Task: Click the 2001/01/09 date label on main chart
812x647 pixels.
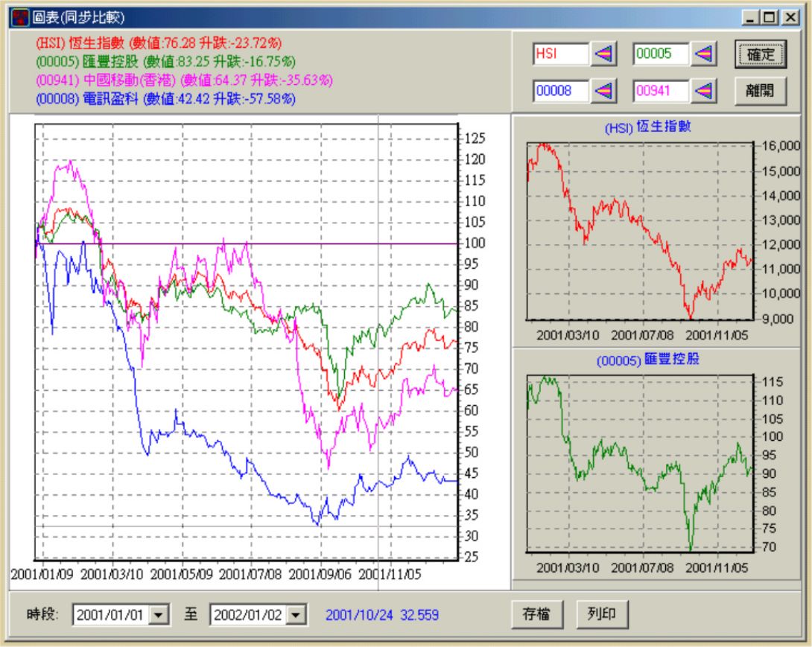Action: click(x=42, y=574)
